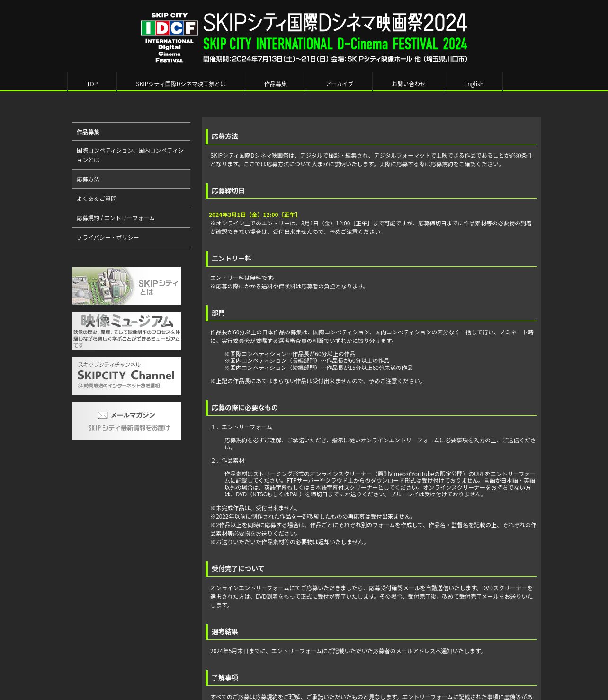Click the 映像ミュージアム banner
The width and height of the screenshot is (608, 700).
pyautogui.click(x=126, y=331)
